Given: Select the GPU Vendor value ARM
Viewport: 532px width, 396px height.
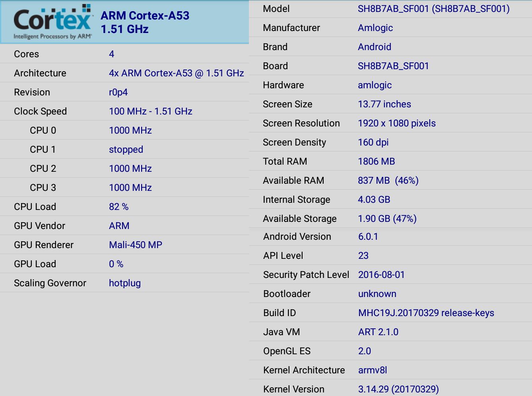Looking at the screenshot, I should (119, 226).
